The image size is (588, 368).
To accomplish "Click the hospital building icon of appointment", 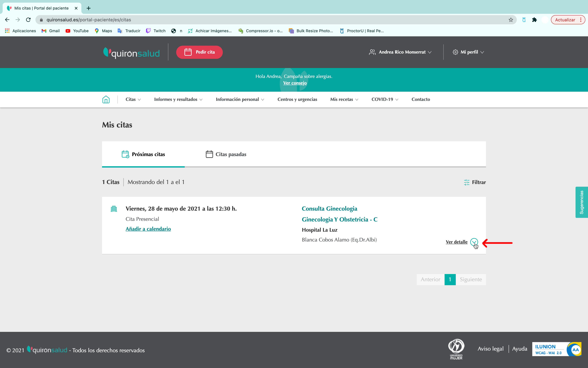I will (114, 209).
